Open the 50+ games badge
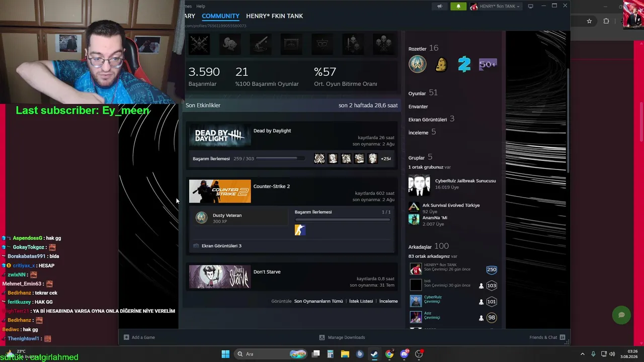Image resolution: width=644 pixels, height=362 pixels. point(488,64)
